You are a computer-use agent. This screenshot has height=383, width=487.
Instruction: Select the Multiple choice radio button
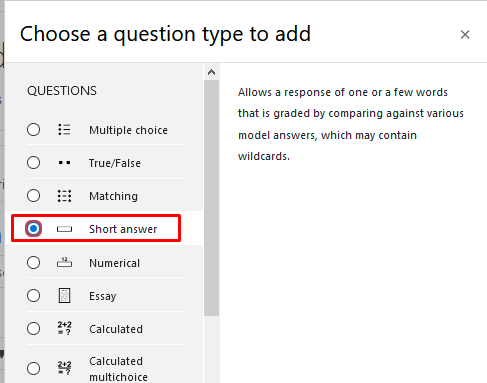tap(33, 130)
